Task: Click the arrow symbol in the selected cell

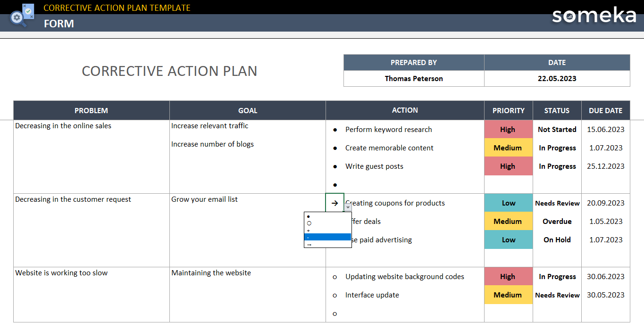Action: point(335,203)
